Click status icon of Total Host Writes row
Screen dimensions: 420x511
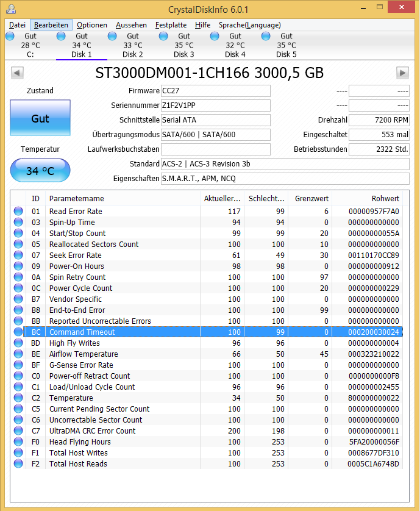pos(18,452)
